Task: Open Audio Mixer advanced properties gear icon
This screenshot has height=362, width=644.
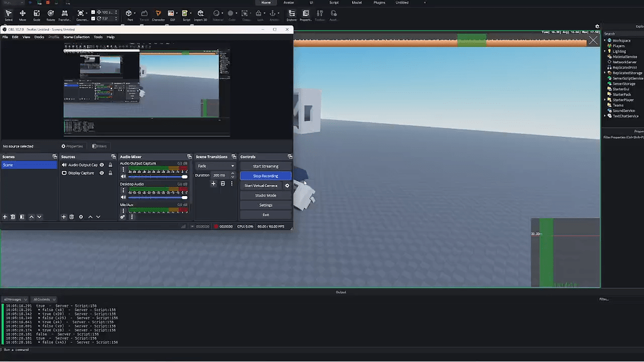Action: [x=123, y=217]
